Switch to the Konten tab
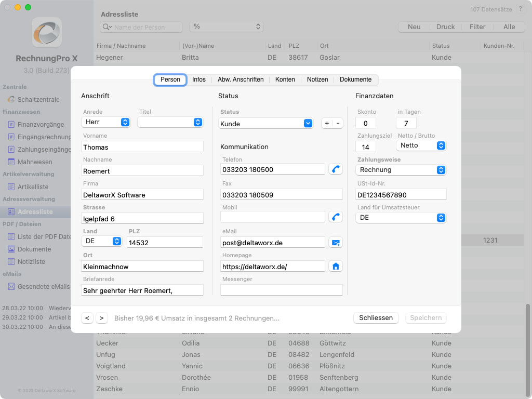 coord(285,79)
